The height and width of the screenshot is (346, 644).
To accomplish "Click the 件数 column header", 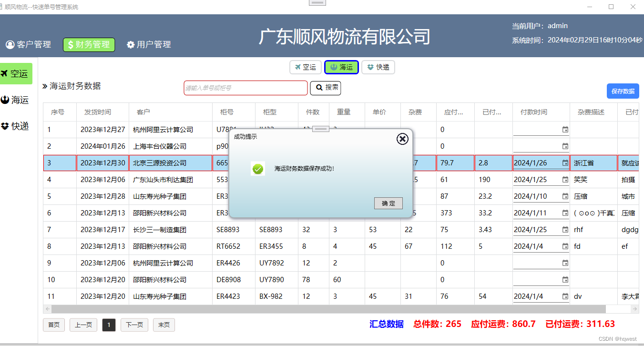I will click(314, 112).
